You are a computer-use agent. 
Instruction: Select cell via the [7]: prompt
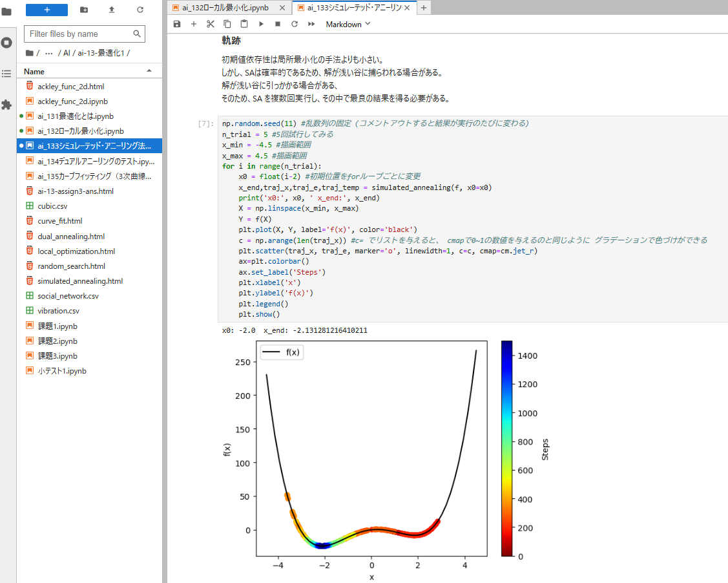click(205, 123)
